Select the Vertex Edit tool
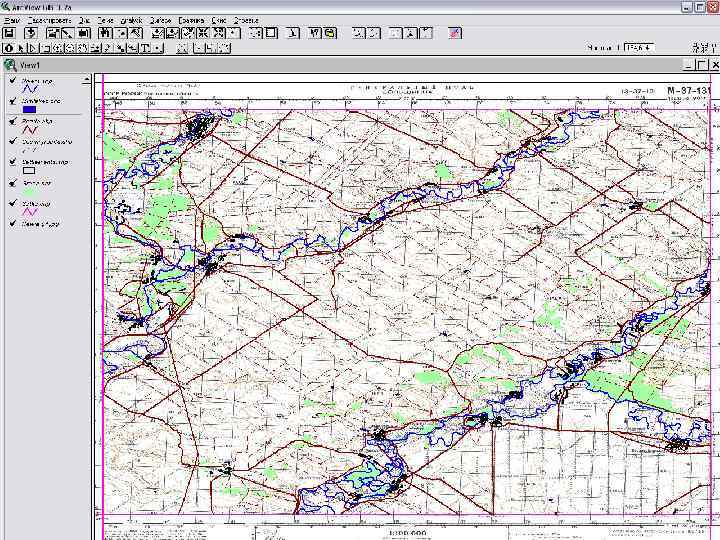 [32, 48]
